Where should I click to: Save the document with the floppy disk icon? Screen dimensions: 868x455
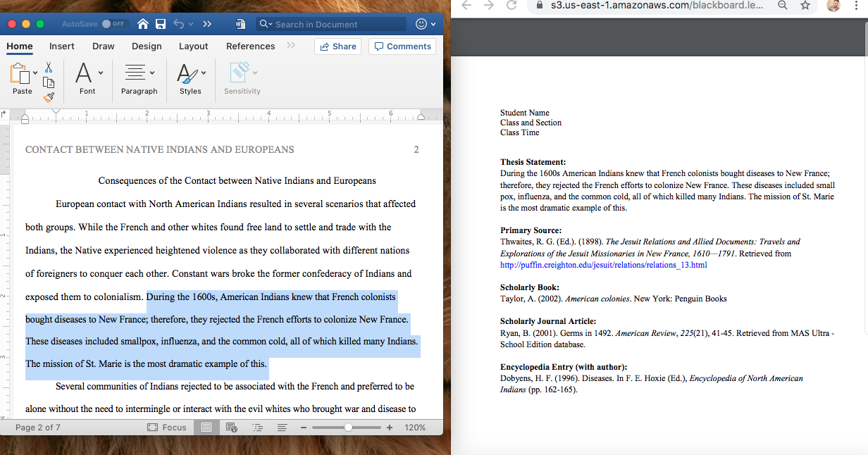click(161, 24)
